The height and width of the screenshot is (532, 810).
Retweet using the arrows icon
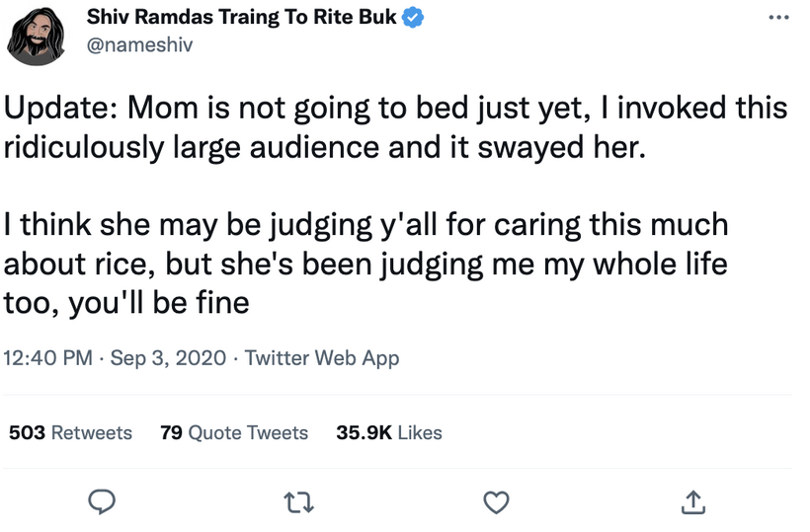[x=299, y=502]
